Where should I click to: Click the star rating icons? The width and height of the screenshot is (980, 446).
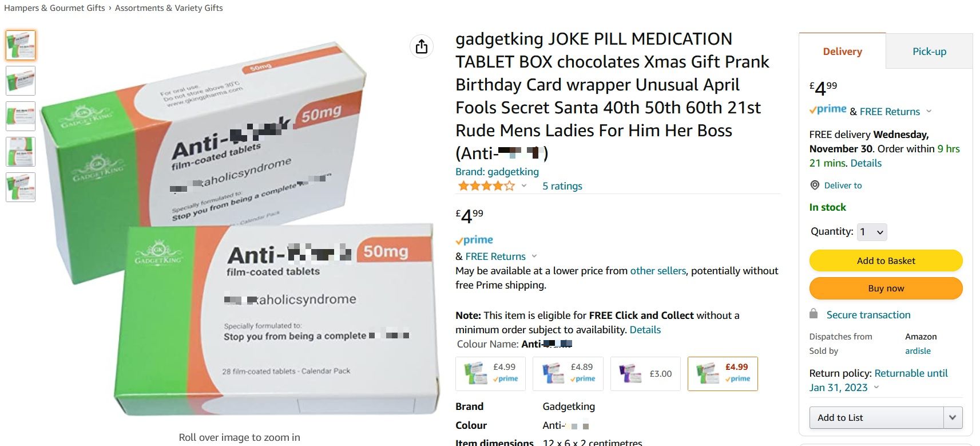tap(486, 185)
